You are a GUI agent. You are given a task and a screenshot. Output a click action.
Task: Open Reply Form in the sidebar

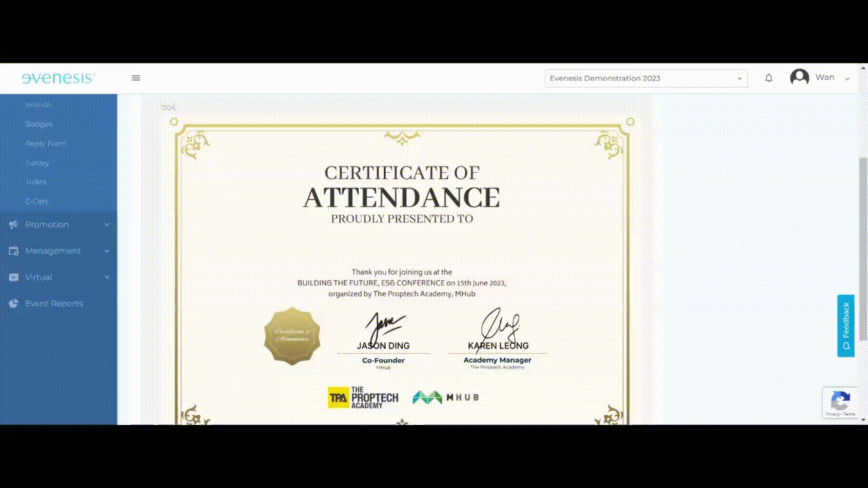click(x=45, y=144)
